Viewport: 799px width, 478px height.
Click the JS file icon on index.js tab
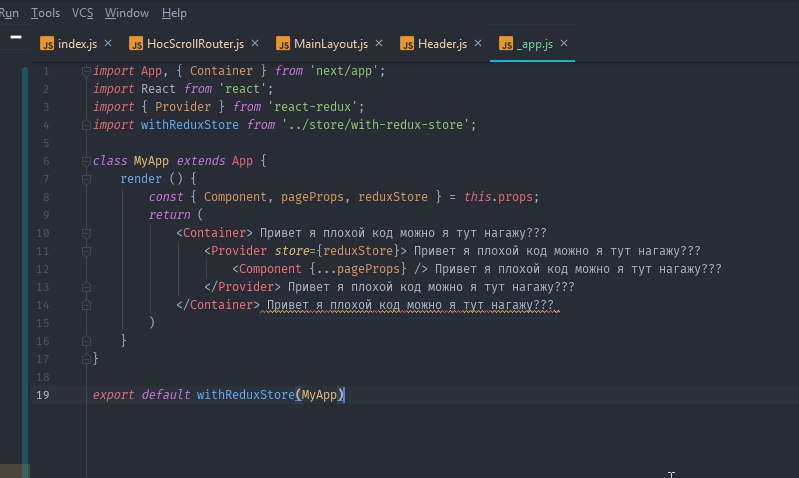(x=47, y=44)
